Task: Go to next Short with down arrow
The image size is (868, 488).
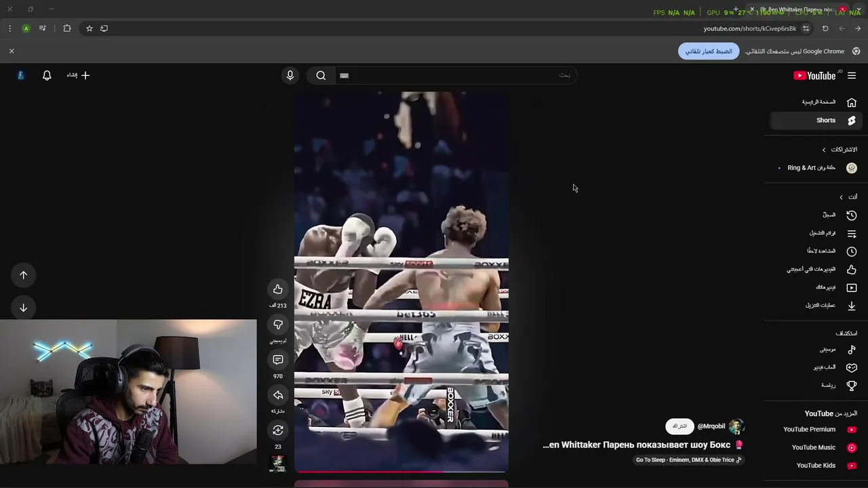Action: pos(24,308)
